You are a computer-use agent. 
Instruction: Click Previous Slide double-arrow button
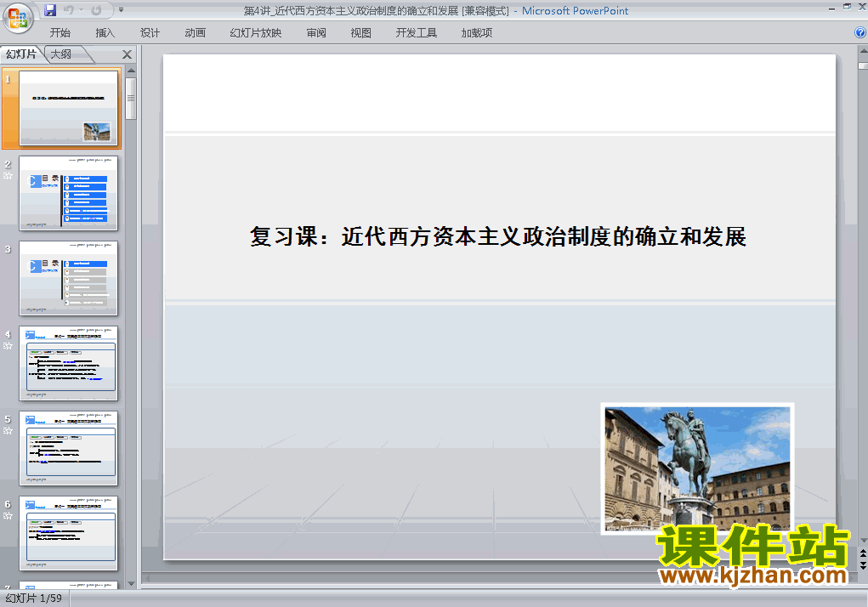click(863, 553)
